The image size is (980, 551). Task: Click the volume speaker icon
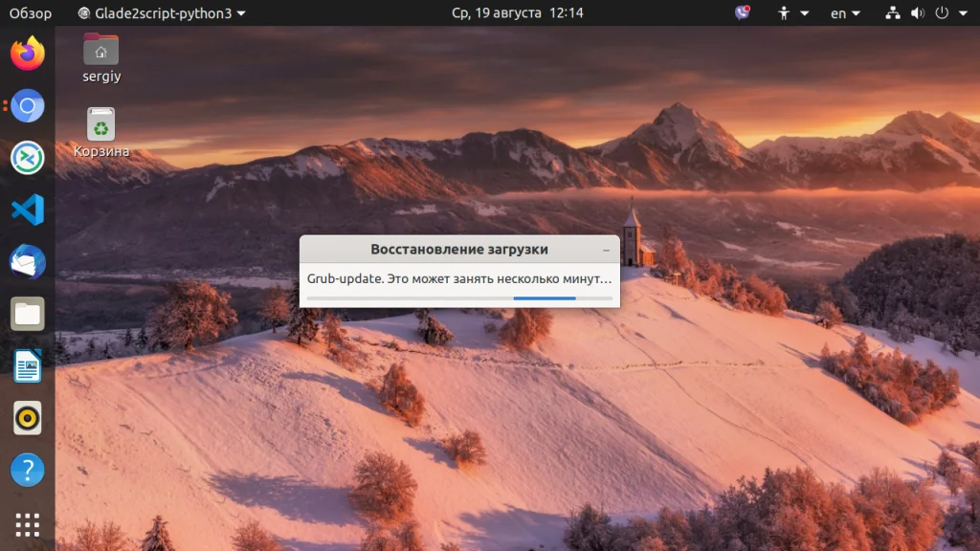coord(918,13)
